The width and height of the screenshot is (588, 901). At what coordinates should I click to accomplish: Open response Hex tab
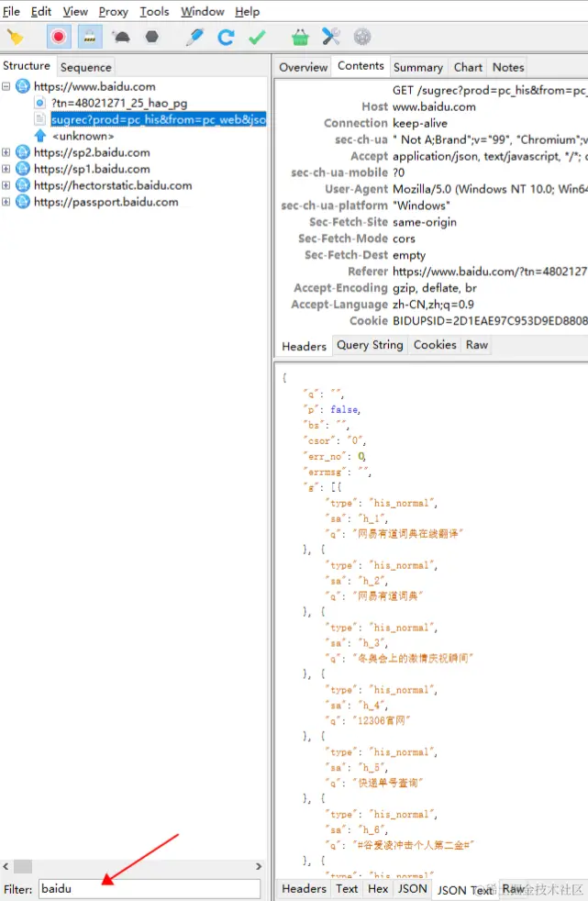point(378,889)
